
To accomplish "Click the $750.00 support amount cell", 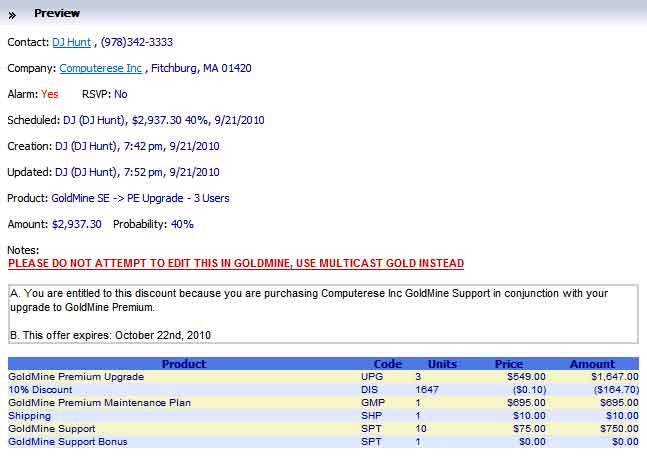I will coord(619,429).
